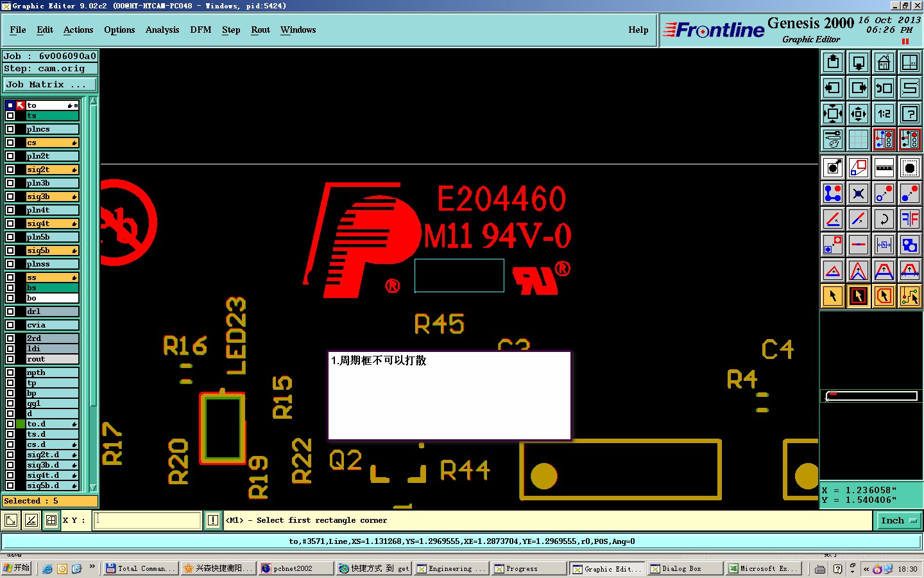Expand the system tray hidden icons arrow
The image size is (924, 578).
point(866,569)
